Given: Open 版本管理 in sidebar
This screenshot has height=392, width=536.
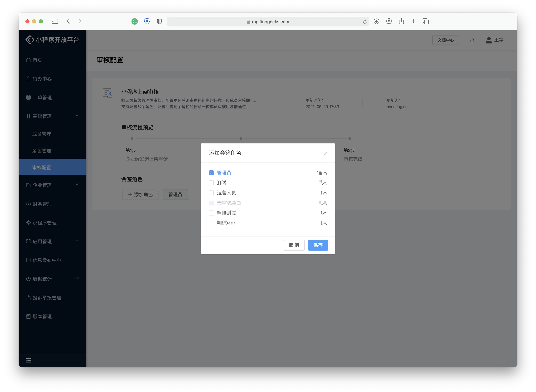Looking at the screenshot, I should [52, 316].
